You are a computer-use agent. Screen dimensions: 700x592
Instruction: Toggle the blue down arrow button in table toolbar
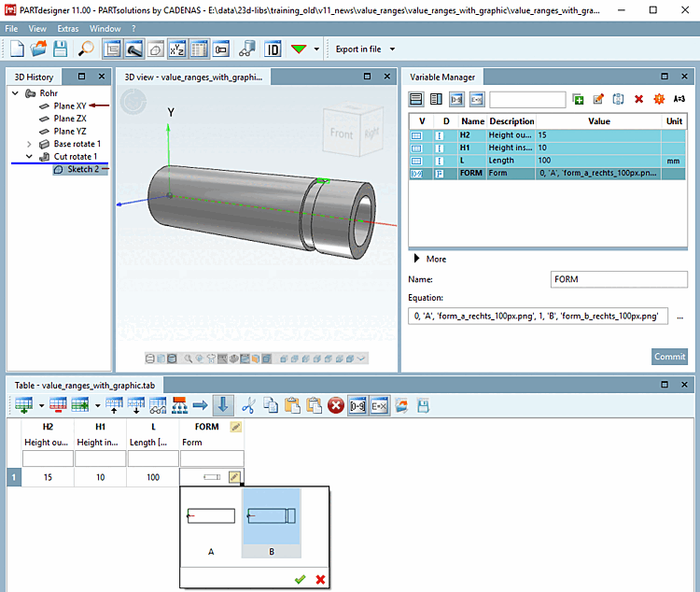tap(223, 405)
